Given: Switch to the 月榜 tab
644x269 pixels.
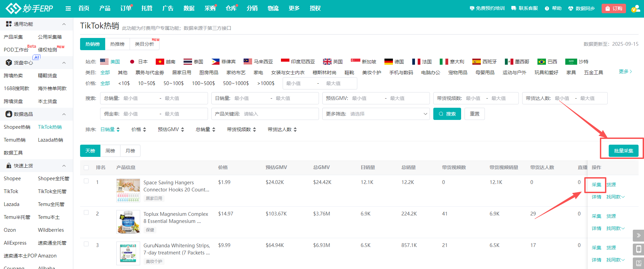Looking at the screenshot, I should [130, 151].
